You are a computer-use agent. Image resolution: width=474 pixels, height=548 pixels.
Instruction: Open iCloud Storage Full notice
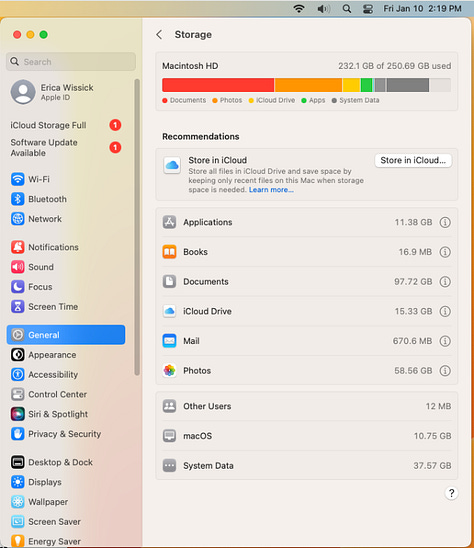tap(66, 125)
